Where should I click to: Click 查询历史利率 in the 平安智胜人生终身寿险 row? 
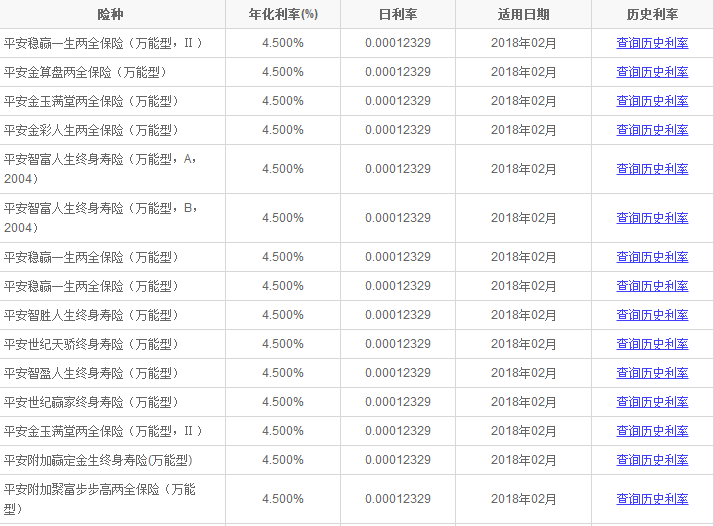pos(652,315)
